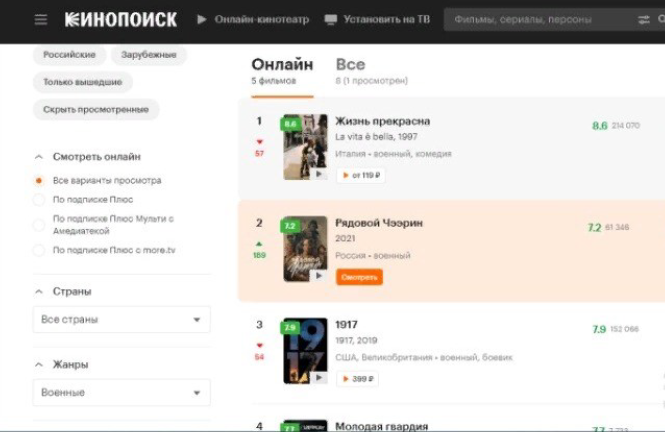Click the search field Фильмы, сериалы, персоны
The width and height of the screenshot is (665, 432).
(x=539, y=20)
